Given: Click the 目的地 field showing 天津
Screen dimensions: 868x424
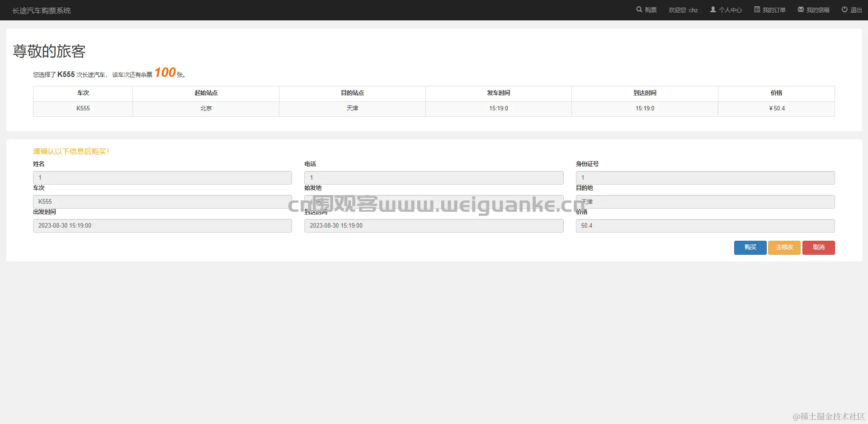Looking at the screenshot, I should (x=705, y=202).
